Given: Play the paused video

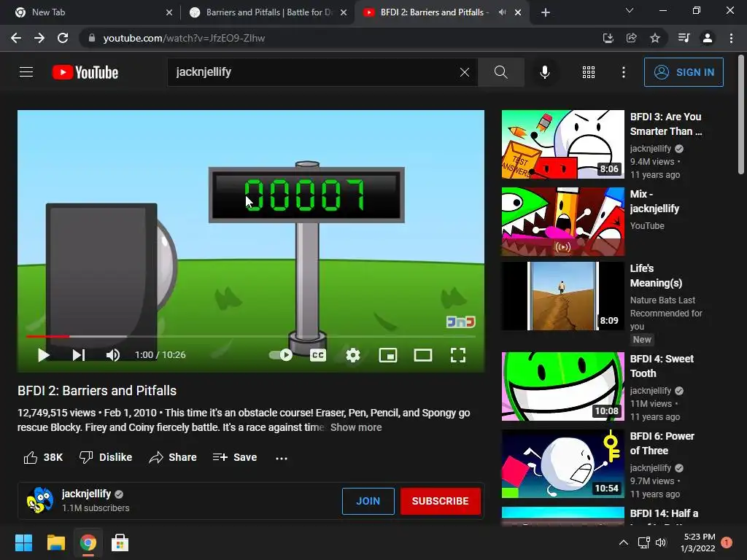Looking at the screenshot, I should click(43, 355).
